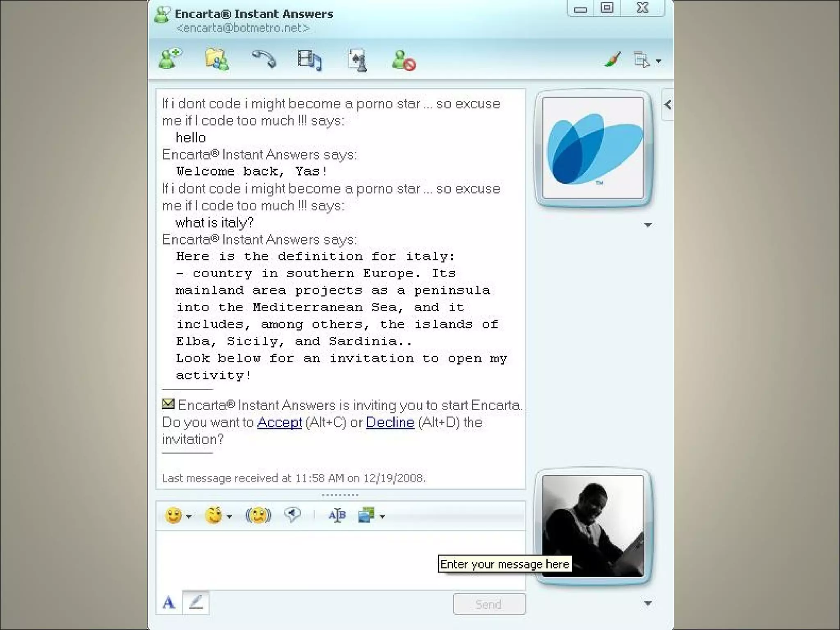Open the show menu dropdown in toolbar
The image size is (840, 630).
pyautogui.click(x=658, y=61)
